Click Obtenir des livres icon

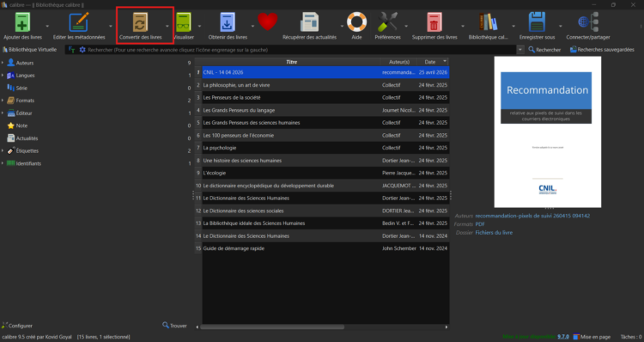[x=228, y=22]
